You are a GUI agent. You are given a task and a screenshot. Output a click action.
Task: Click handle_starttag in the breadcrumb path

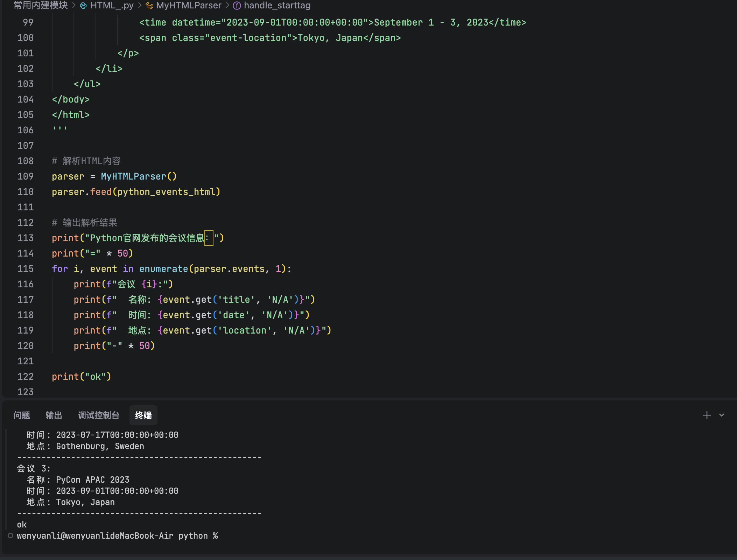(x=277, y=5)
